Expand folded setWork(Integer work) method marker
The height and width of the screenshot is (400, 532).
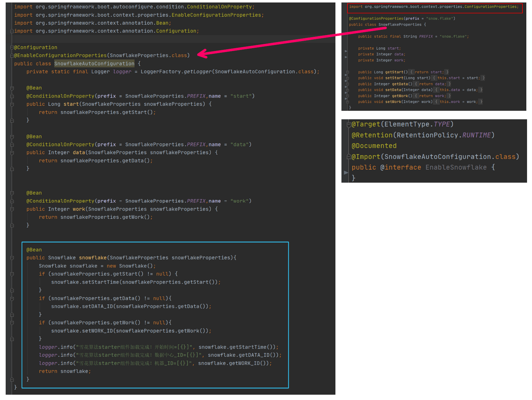[x=347, y=102]
